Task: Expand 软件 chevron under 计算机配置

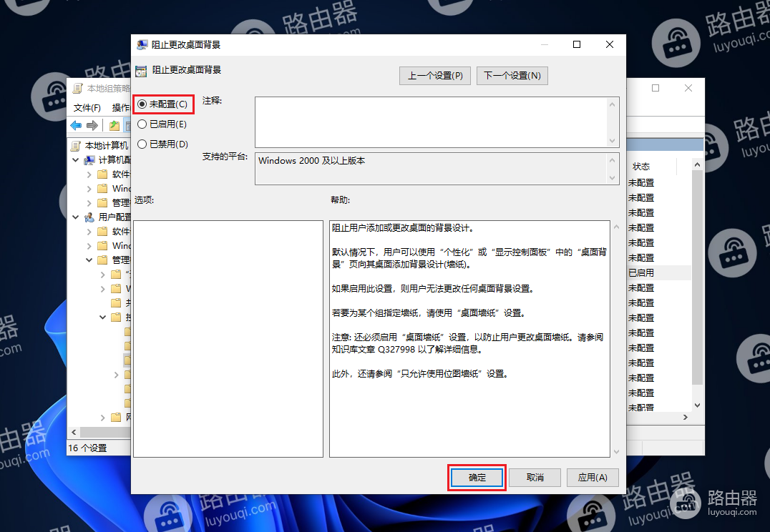Action: point(89,174)
